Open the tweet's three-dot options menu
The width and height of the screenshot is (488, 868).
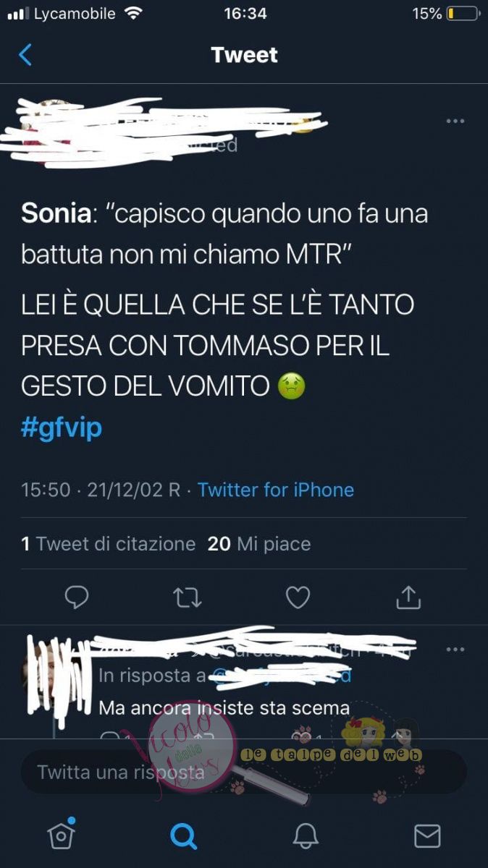click(x=455, y=121)
